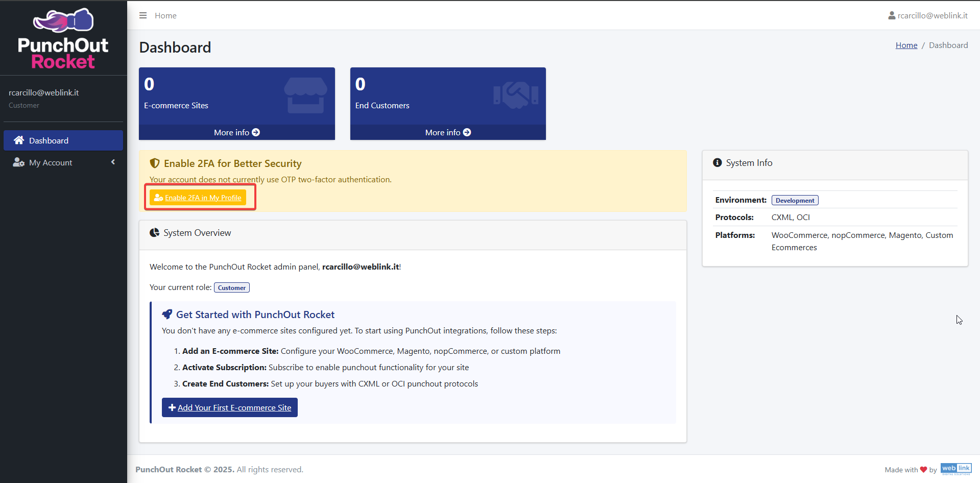Image resolution: width=980 pixels, height=483 pixels.
Task: Click the rocket icon beside Get Started
Action: (167, 315)
